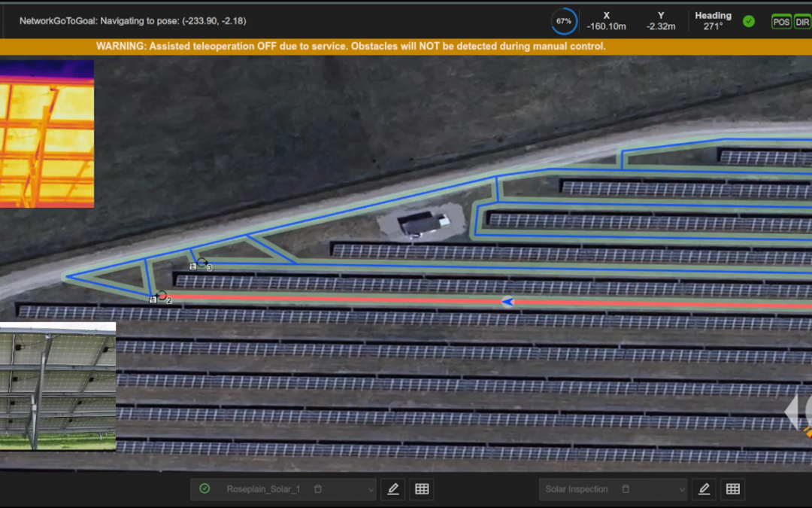Click the green status checkmark near Heading
The height and width of the screenshot is (508, 812).
tap(749, 21)
